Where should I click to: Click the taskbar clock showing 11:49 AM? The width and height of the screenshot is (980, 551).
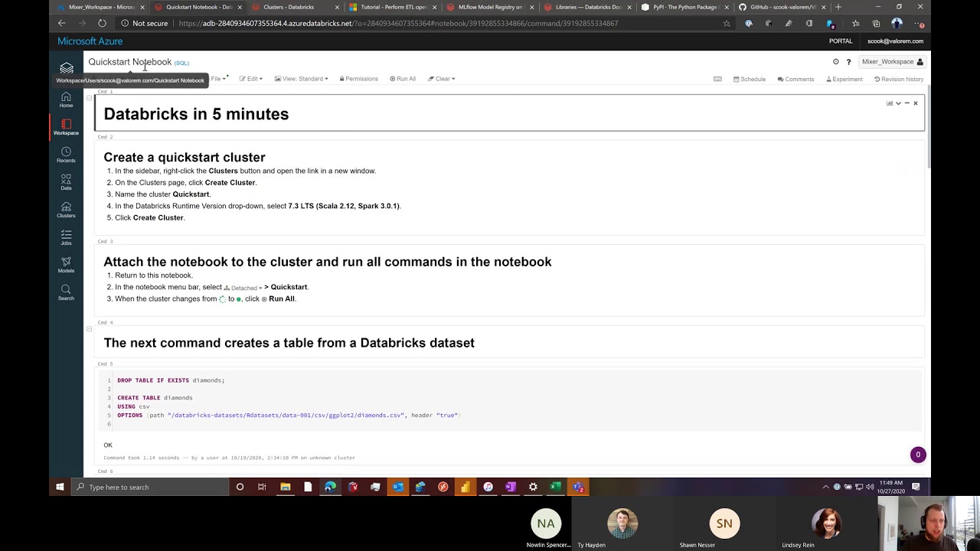pyautogui.click(x=891, y=487)
